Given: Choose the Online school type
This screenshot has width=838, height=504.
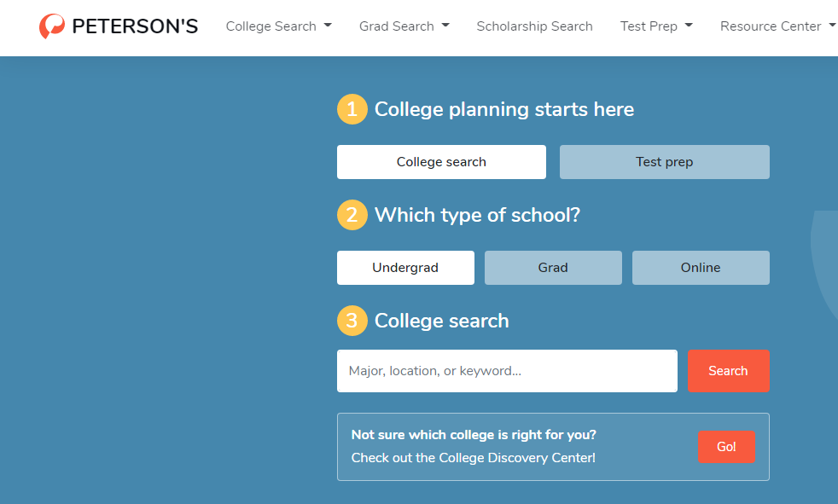Looking at the screenshot, I should pyautogui.click(x=701, y=268).
